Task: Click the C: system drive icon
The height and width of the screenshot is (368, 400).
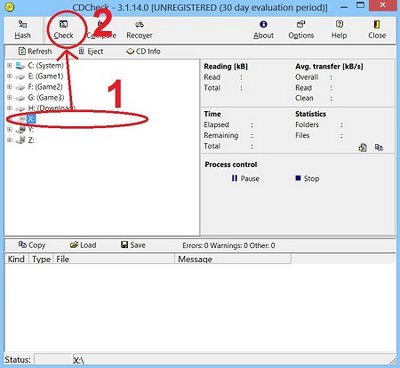Action: coord(20,66)
